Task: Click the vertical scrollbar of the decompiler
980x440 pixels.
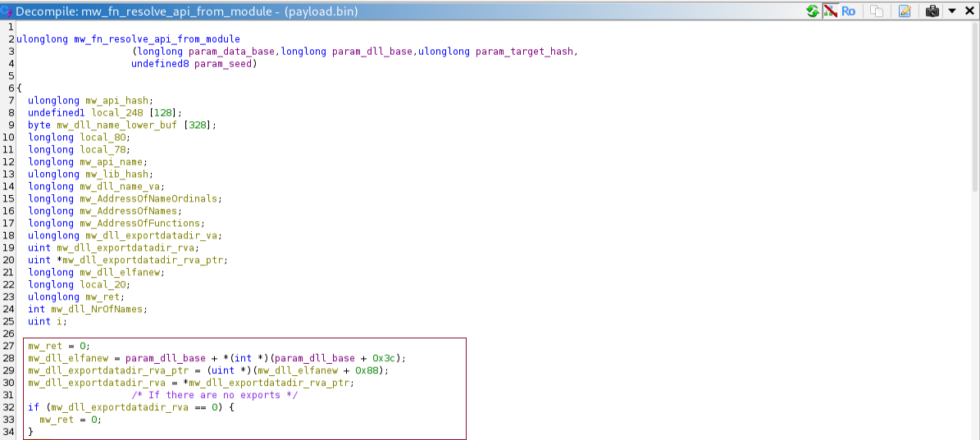Action: pyautogui.click(x=975, y=106)
